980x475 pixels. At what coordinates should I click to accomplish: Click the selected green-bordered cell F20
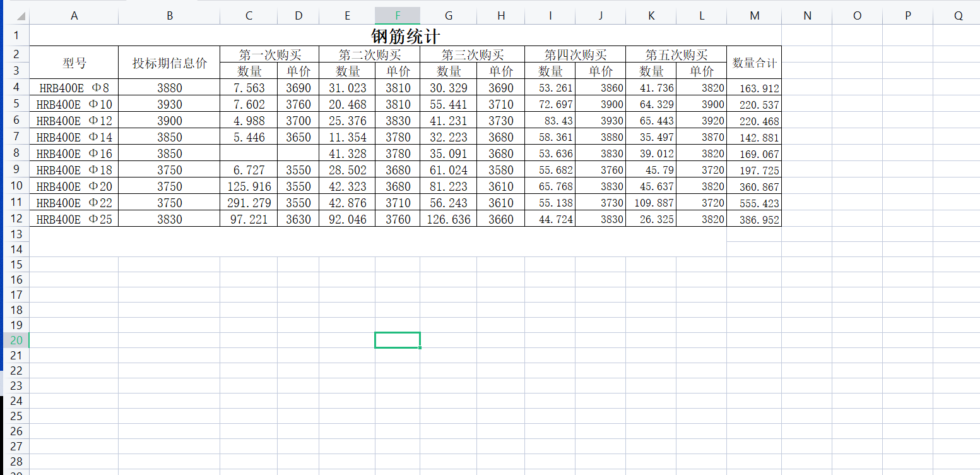click(x=398, y=340)
